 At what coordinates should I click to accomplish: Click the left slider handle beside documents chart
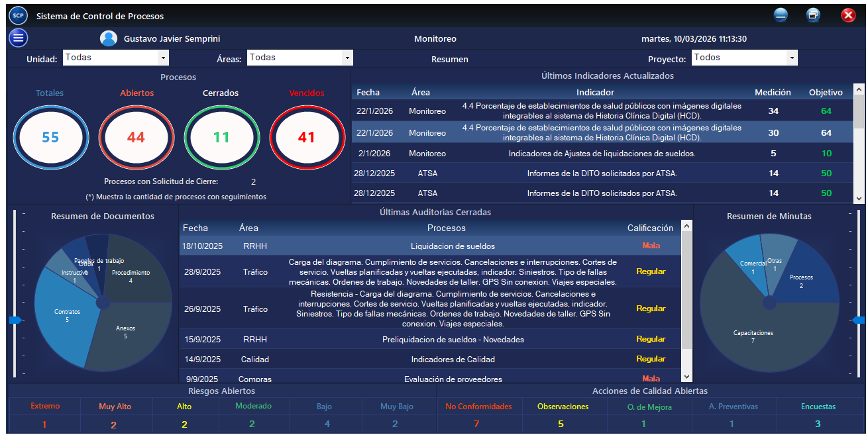15,320
